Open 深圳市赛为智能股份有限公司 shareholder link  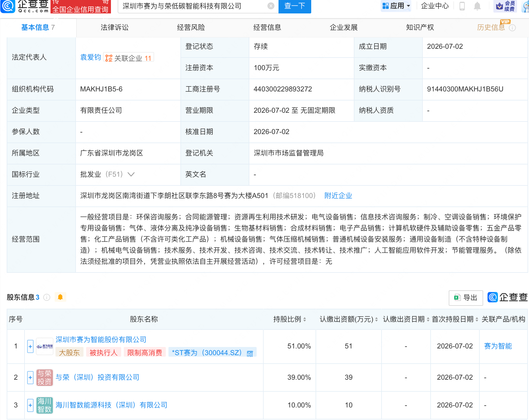click(x=101, y=340)
